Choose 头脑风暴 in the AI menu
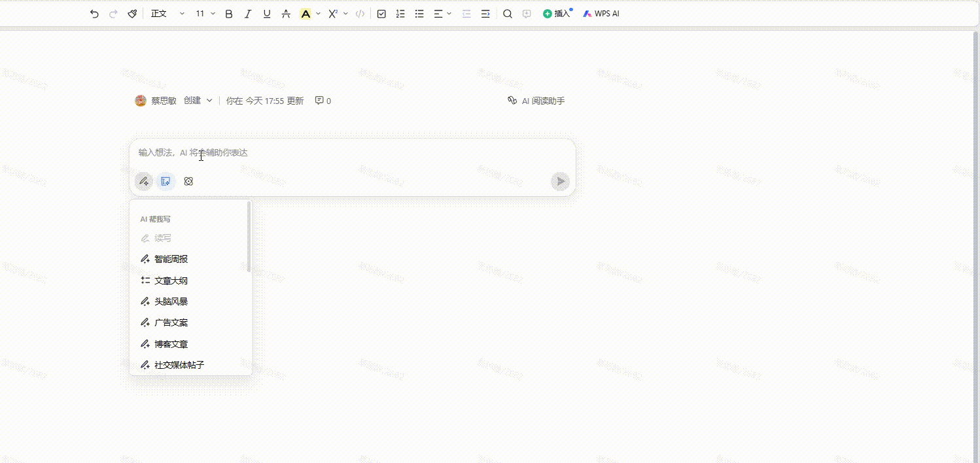This screenshot has width=980, height=463. (x=171, y=301)
